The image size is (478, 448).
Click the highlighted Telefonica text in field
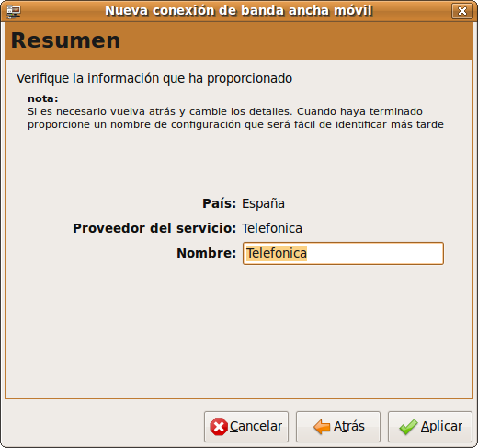277,253
